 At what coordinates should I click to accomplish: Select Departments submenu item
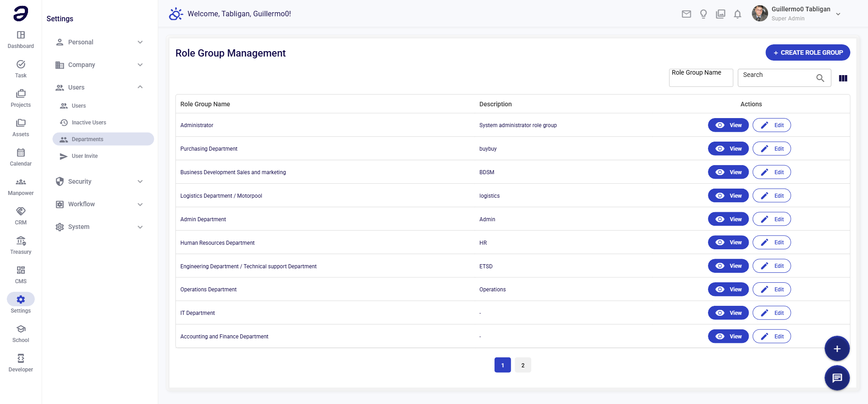[x=103, y=139]
